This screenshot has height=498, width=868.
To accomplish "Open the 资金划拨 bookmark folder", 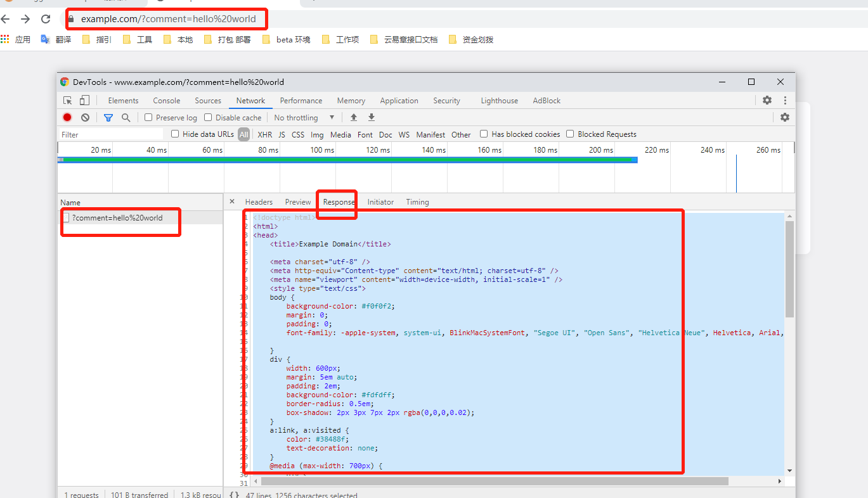I will [x=471, y=39].
